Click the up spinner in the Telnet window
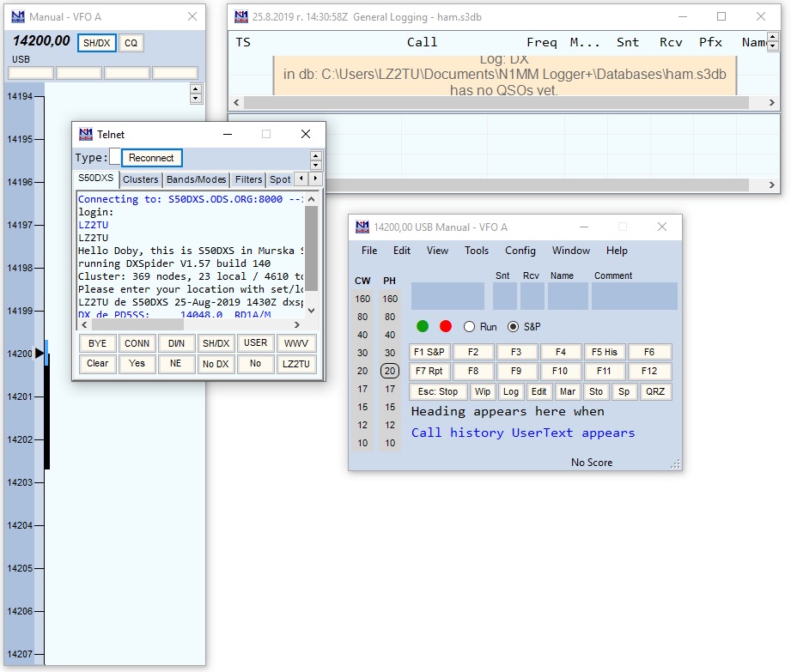This screenshot has width=791, height=672. pyautogui.click(x=315, y=154)
